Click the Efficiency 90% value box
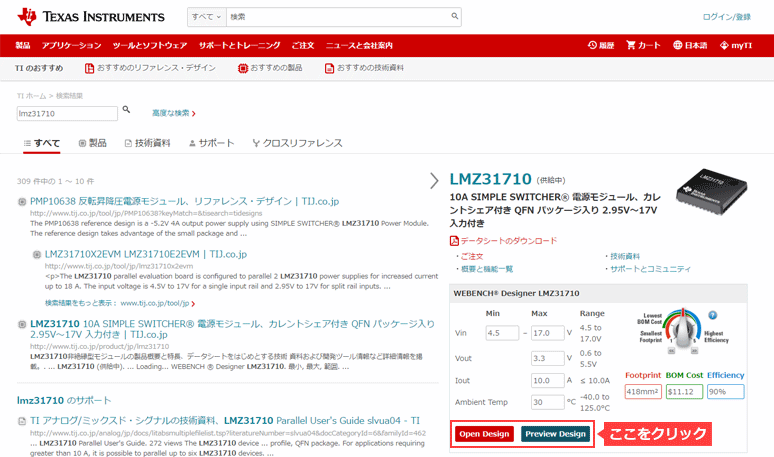The width and height of the screenshot is (774, 457). (x=725, y=392)
